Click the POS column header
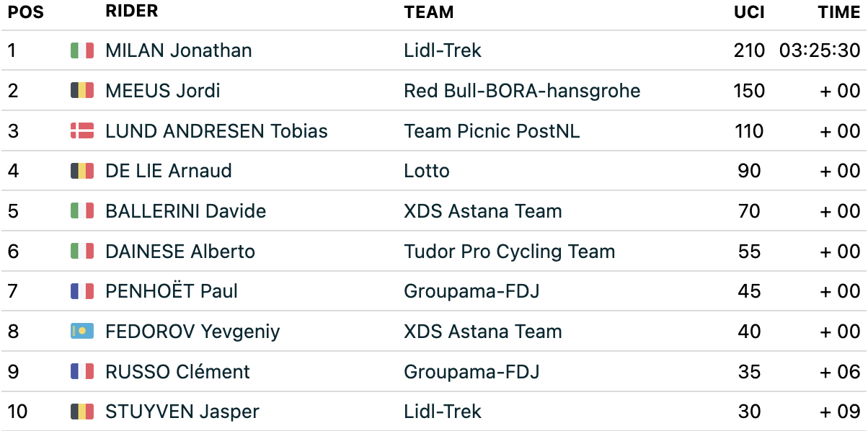Viewport: 868px width, 431px height. click(26, 12)
